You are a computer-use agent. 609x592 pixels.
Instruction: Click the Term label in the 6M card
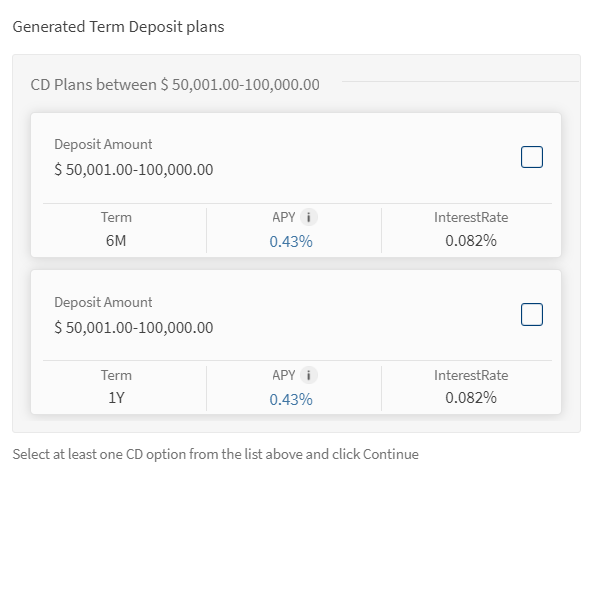click(116, 217)
